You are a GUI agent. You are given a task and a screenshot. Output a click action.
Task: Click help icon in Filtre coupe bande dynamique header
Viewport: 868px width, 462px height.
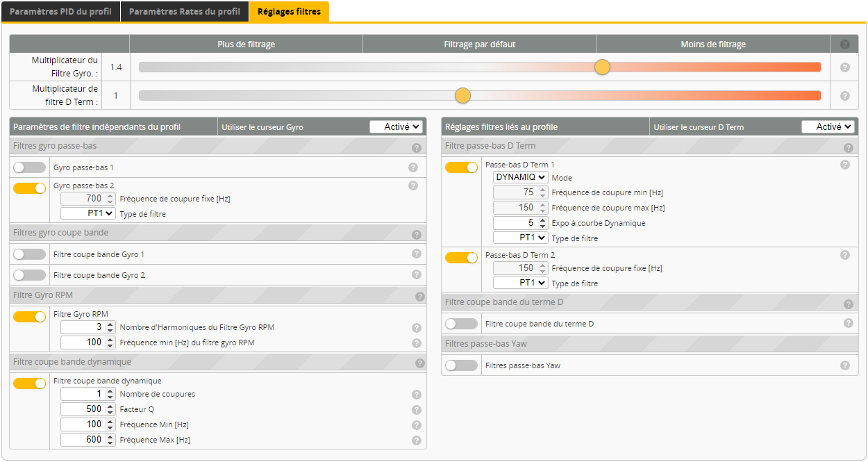[419, 363]
